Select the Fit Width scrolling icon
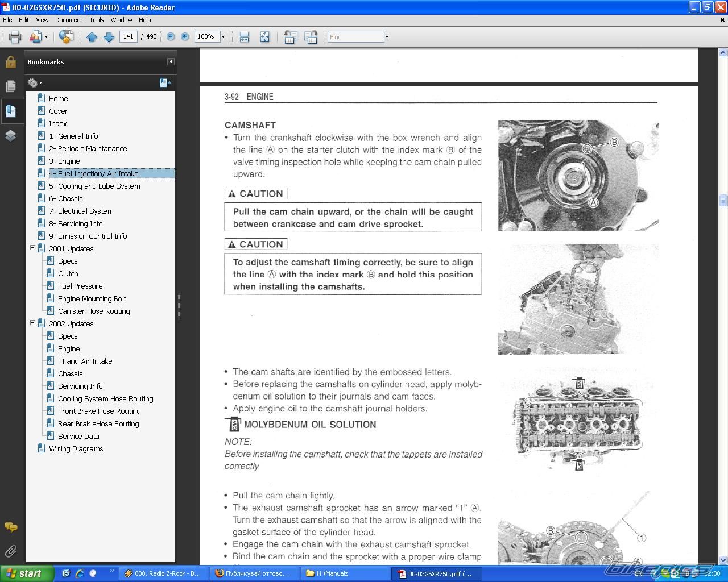Image resolution: width=728 pixels, height=582 pixels. (244, 37)
